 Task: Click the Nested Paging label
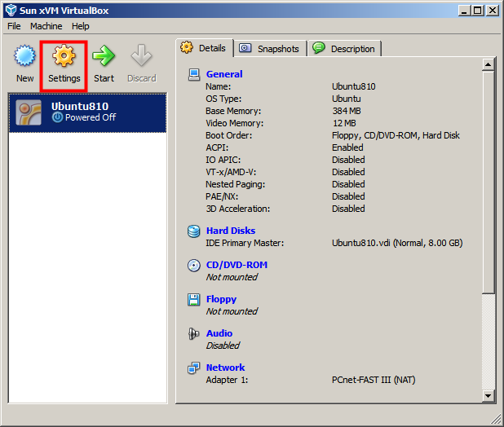[236, 185]
